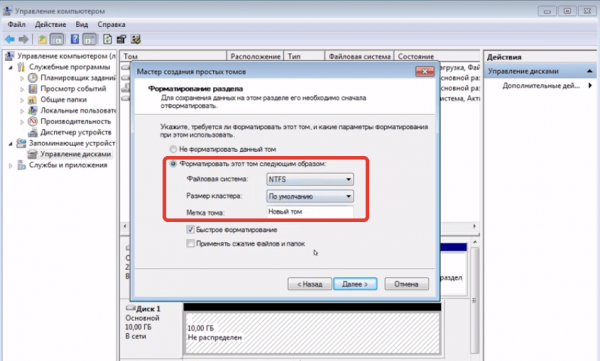Click the Back arrow toolbar icon

pyautogui.click(x=10, y=39)
